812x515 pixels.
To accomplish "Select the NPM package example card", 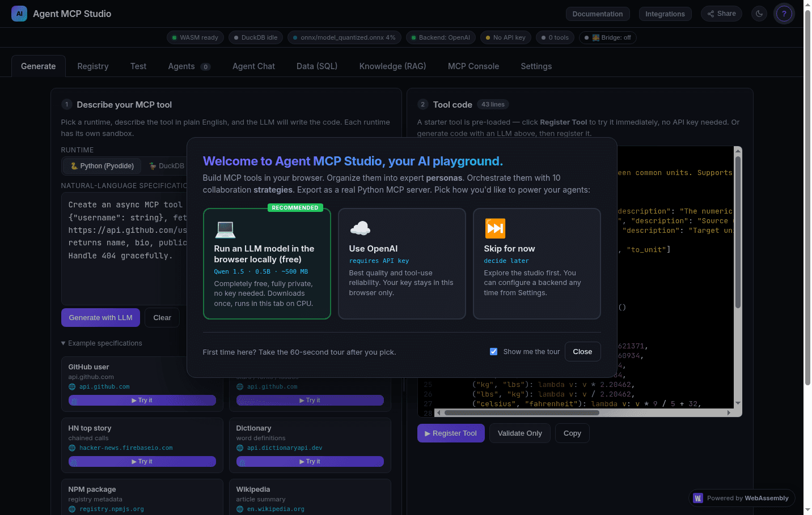I will tap(142, 497).
